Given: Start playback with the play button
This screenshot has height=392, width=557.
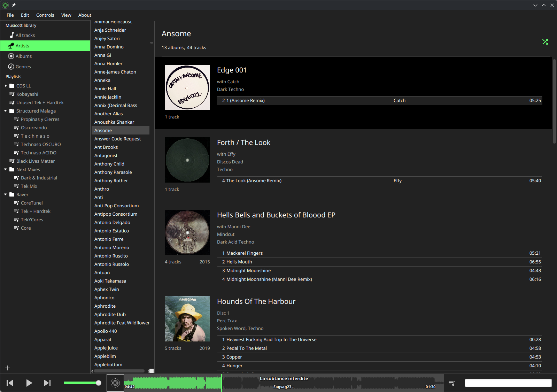Looking at the screenshot, I should [29, 383].
